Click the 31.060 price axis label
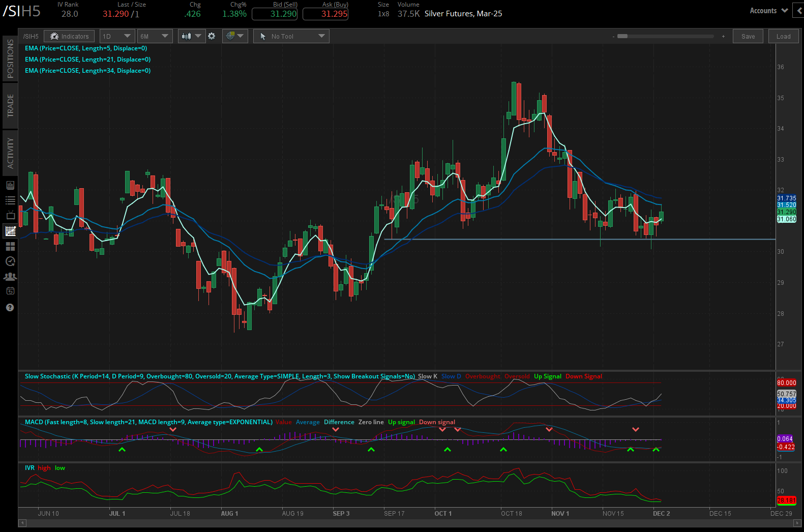Viewport: 804px width, 532px height. tap(786, 219)
